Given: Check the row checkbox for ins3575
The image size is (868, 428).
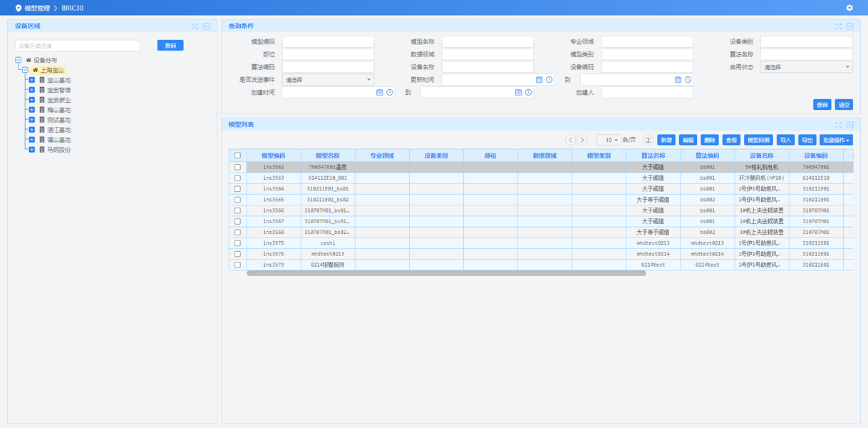Looking at the screenshot, I should pos(237,243).
